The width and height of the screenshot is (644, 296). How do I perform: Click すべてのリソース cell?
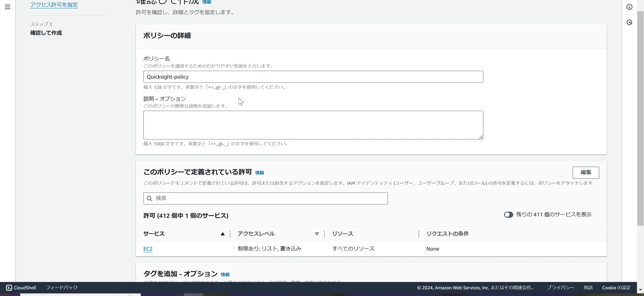pyautogui.click(x=353, y=249)
